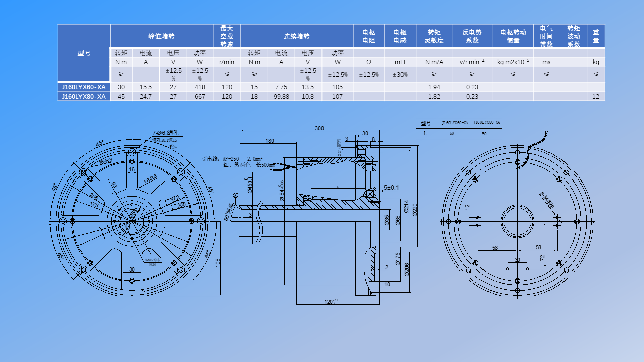
Task: Click peak torque value 45
Action: tap(121, 96)
